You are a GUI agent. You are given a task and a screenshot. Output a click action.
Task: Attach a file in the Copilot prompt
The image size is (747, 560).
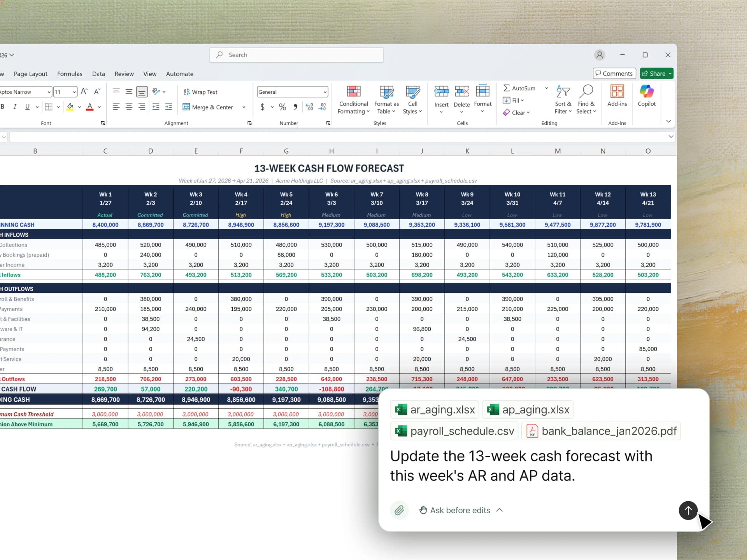pyautogui.click(x=399, y=510)
